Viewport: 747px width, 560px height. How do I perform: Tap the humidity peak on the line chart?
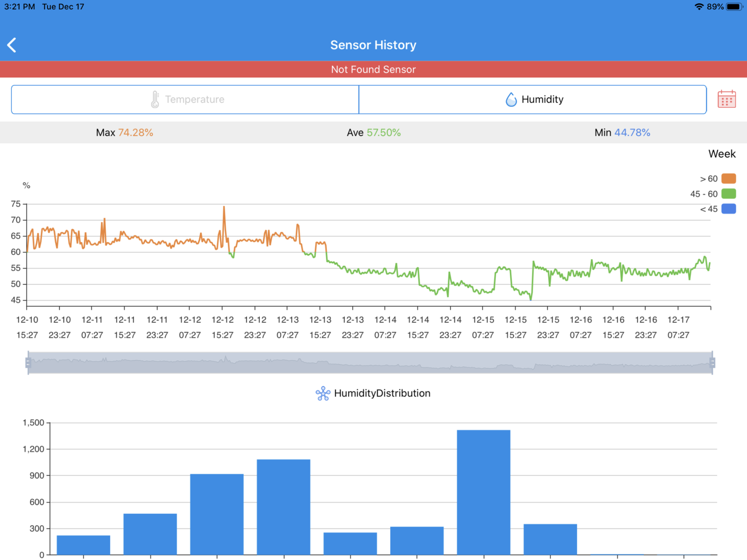tap(224, 207)
